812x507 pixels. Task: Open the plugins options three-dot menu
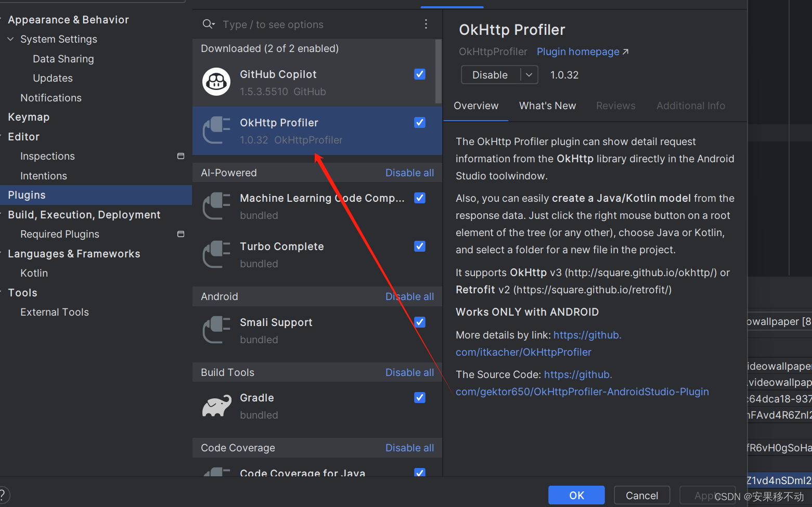pyautogui.click(x=426, y=24)
